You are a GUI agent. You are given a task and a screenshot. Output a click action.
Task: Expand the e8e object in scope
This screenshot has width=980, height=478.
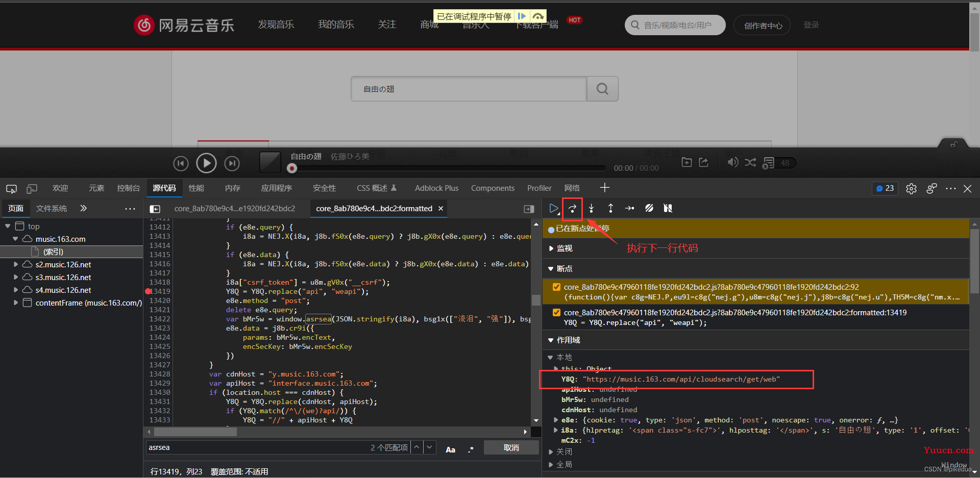[556, 420]
